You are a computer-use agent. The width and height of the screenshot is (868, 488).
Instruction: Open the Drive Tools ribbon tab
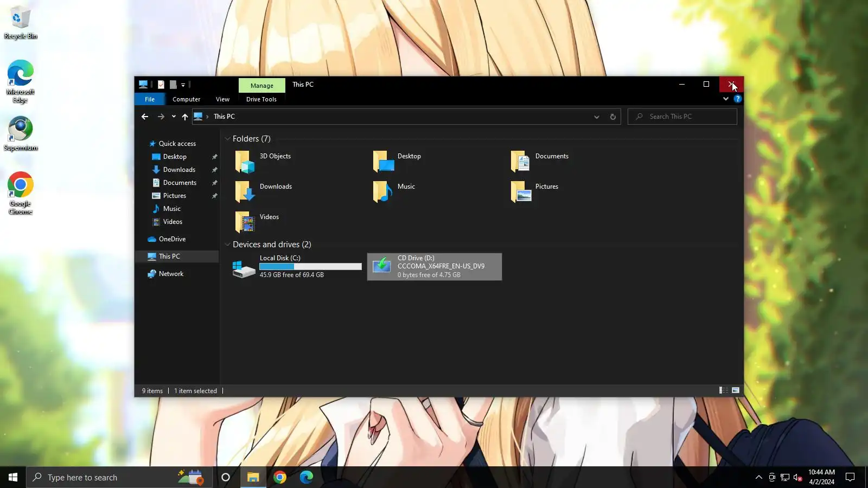tap(261, 99)
